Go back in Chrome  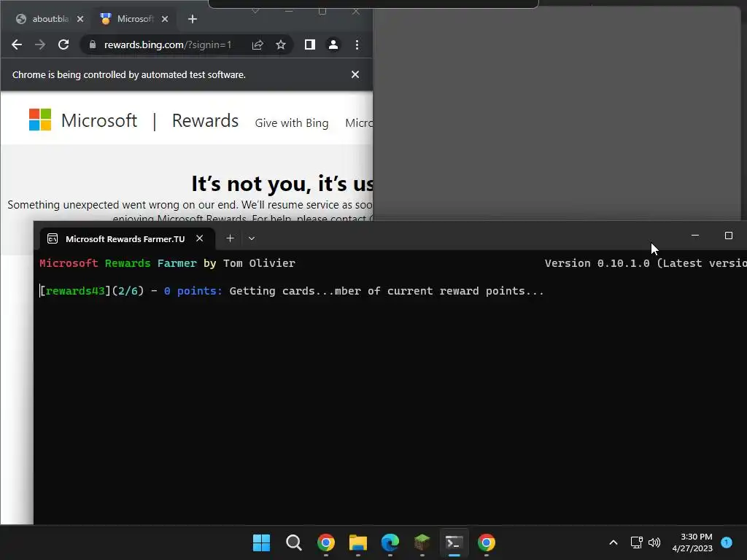pos(17,44)
